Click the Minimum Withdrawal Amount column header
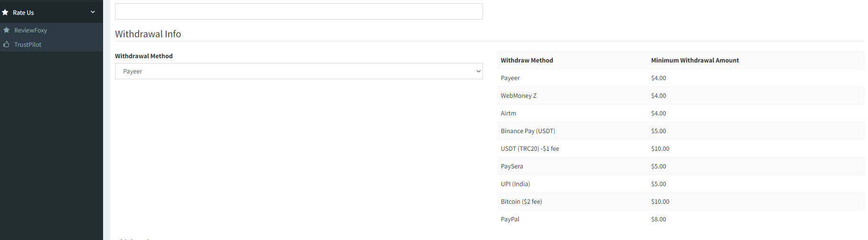Screen dimensions: 868x240 (x=694, y=60)
